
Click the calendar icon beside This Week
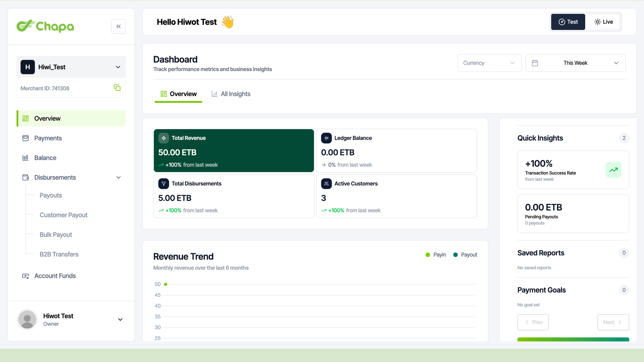pos(535,63)
